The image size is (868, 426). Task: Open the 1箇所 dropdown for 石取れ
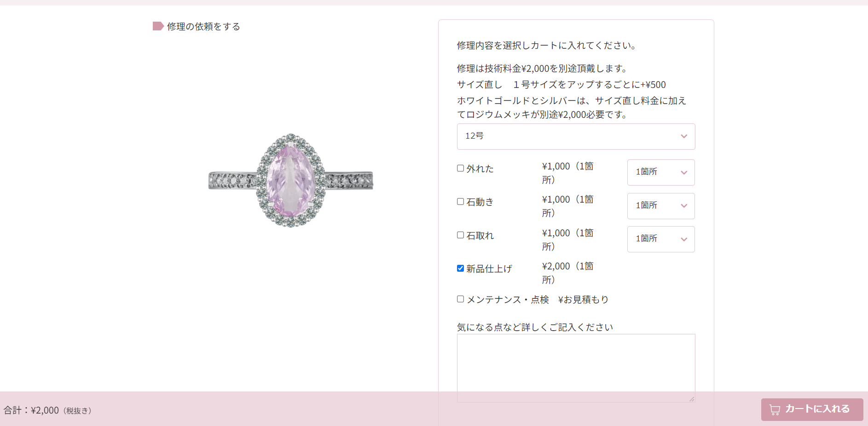pyautogui.click(x=661, y=239)
